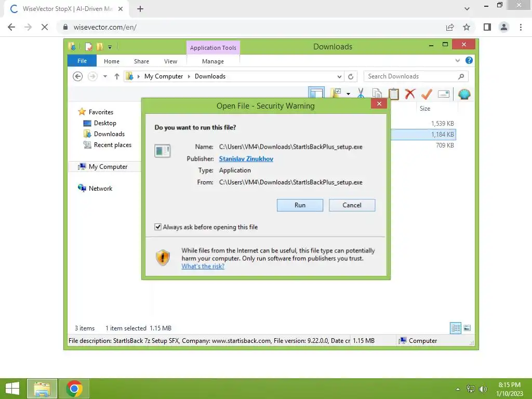Click the Search Downloads field
The height and width of the screenshot is (399, 532).
416,76
